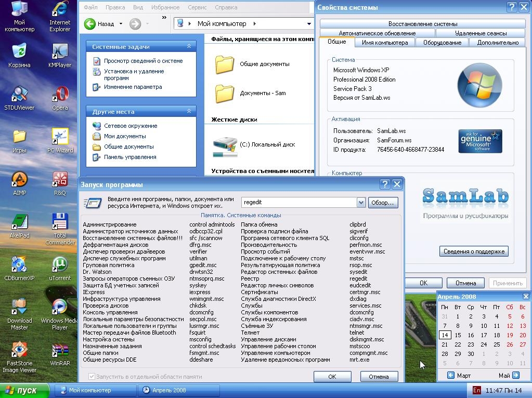This screenshot has width=532, height=398.
Task: Collapse the Другие места panel
Action: (189, 111)
